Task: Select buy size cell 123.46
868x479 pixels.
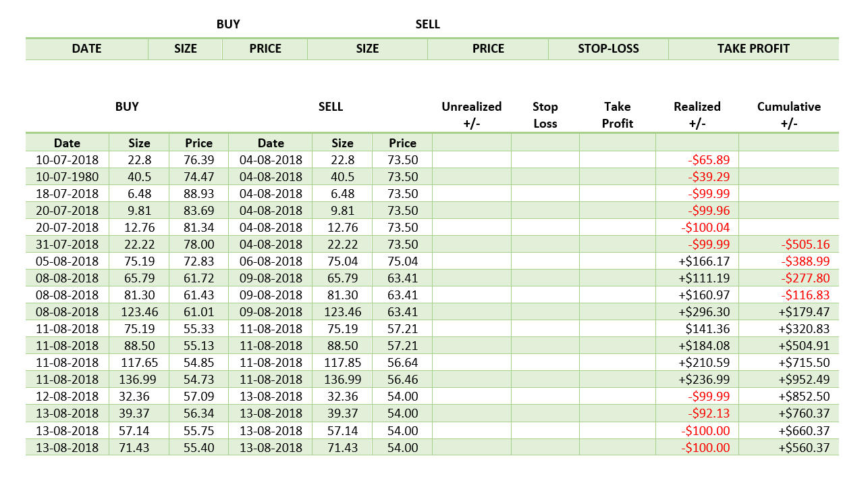Action: click(140, 312)
